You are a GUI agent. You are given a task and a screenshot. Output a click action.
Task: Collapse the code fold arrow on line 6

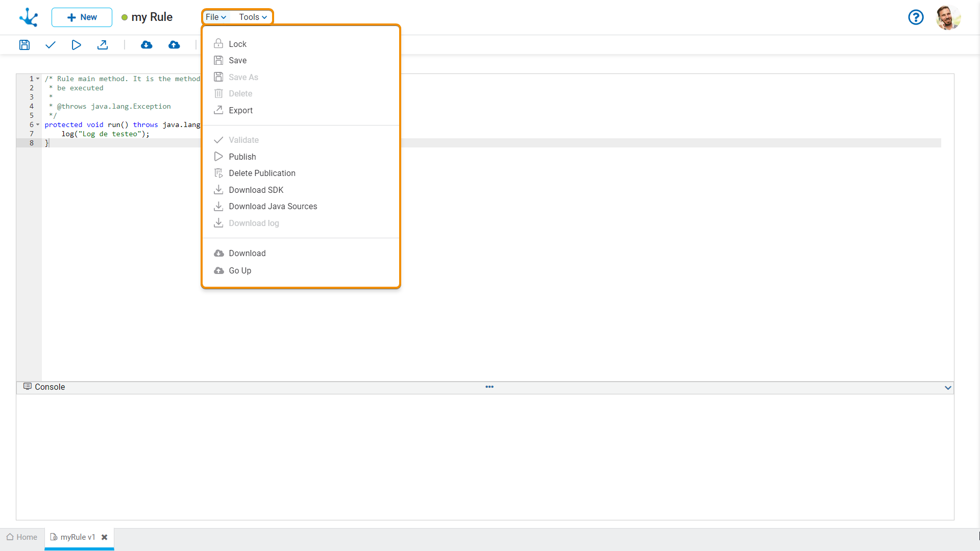click(x=38, y=124)
